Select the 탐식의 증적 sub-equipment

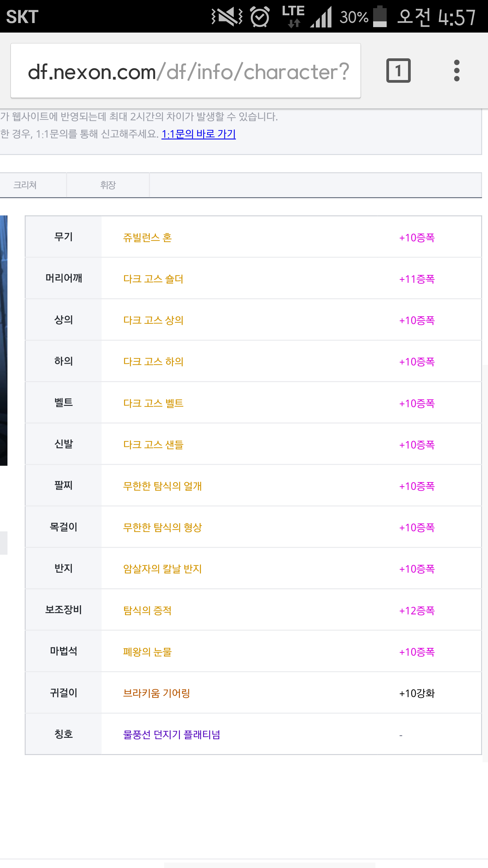tap(147, 611)
